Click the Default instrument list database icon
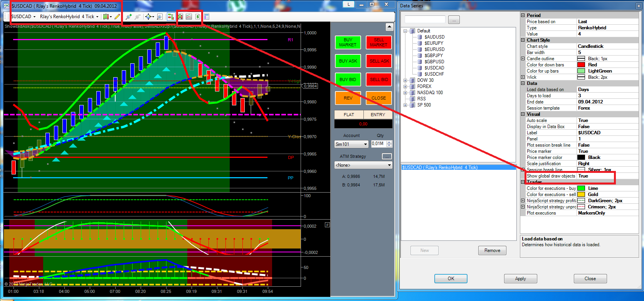Image resolution: width=644 pixels, height=301 pixels. (x=412, y=31)
